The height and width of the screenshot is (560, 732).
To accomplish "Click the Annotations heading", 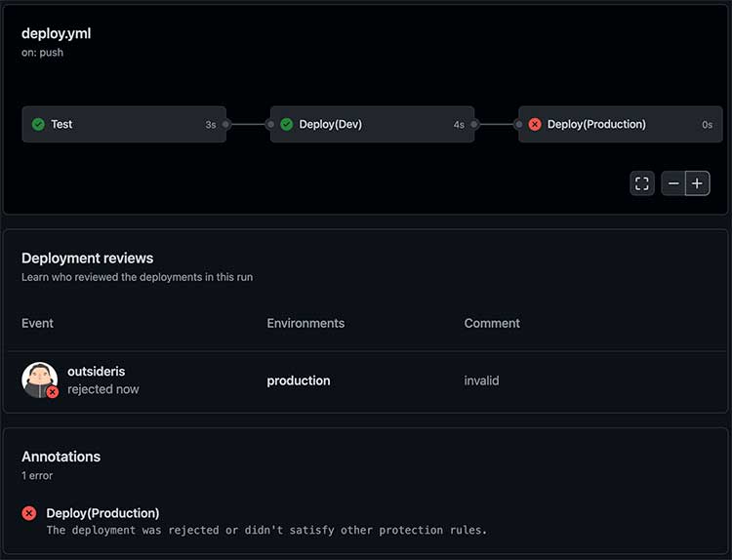I will pyautogui.click(x=61, y=457).
